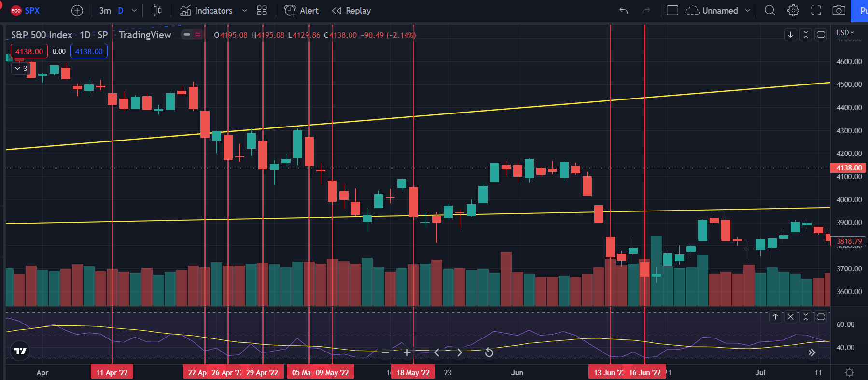Zoom out the chart with minus button
The height and width of the screenshot is (380, 868).
[385, 352]
